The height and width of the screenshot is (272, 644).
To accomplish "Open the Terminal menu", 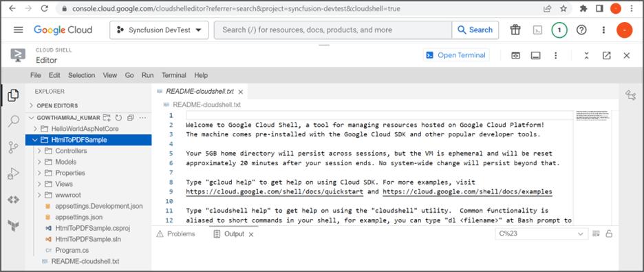I will [174, 75].
